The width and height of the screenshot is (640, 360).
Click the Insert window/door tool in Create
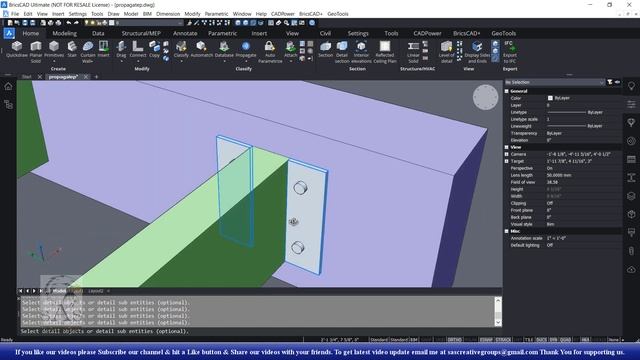point(103,49)
